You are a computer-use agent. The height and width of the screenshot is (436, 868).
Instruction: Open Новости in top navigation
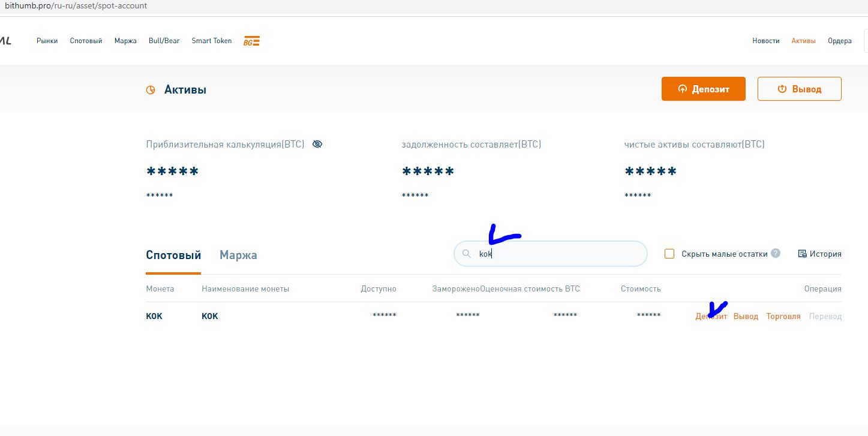click(x=765, y=41)
